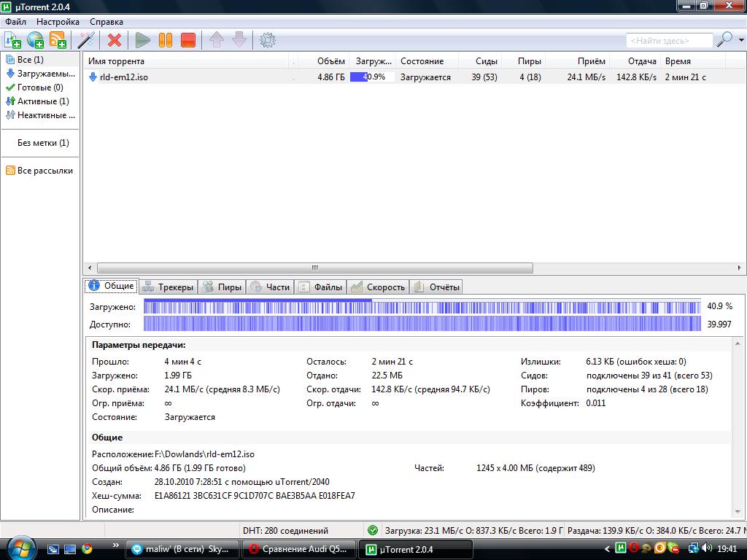The height and width of the screenshot is (560, 747).
Task: Sort by 'Пиры' column header
Action: [524, 61]
